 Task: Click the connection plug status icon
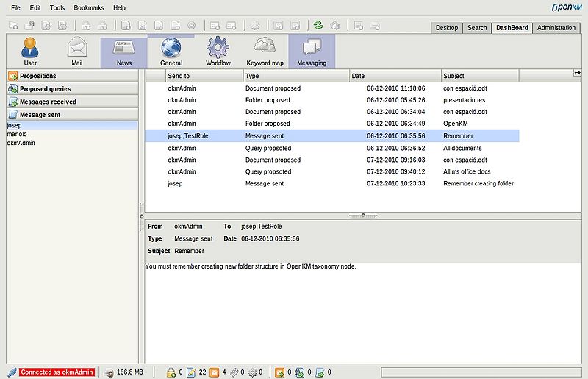pyautogui.click(x=12, y=372)
